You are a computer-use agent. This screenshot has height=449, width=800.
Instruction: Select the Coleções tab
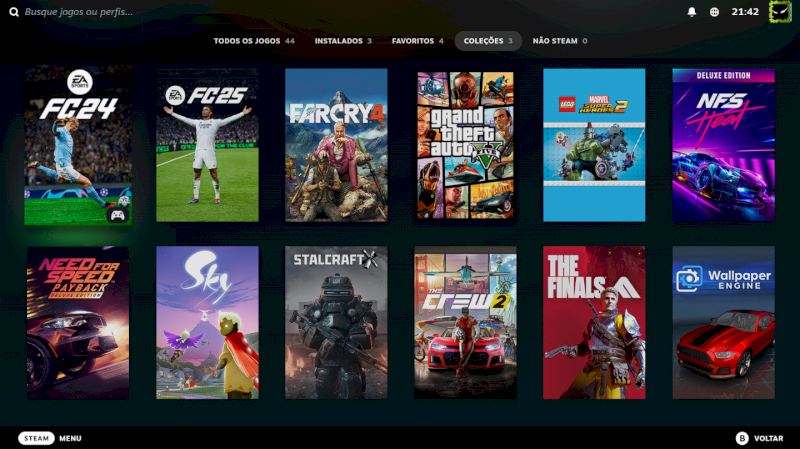488,41
